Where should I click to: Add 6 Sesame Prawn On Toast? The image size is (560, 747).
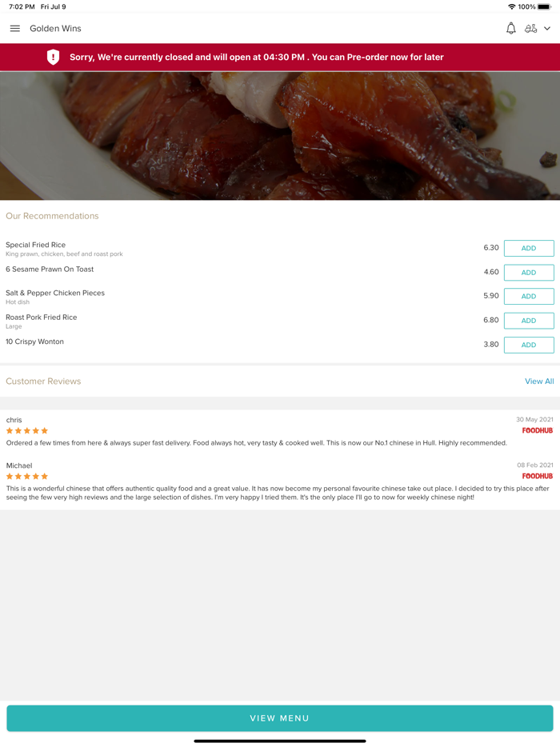pyautogui.click(x=528, y=272)
